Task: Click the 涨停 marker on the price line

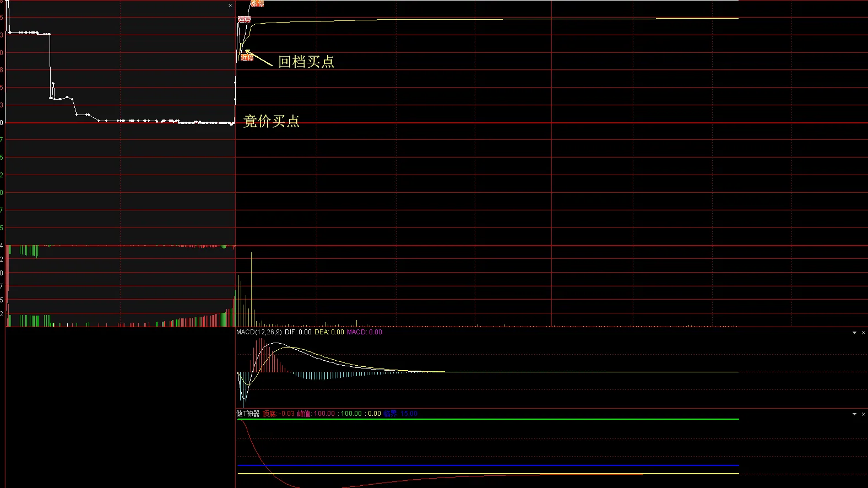Action: click(257, 4)
